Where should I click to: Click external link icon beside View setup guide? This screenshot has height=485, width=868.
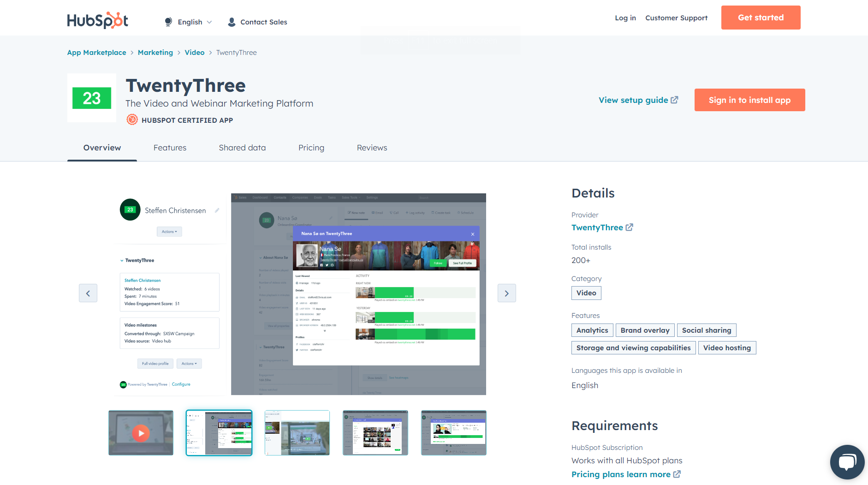[x=674, y=100]
